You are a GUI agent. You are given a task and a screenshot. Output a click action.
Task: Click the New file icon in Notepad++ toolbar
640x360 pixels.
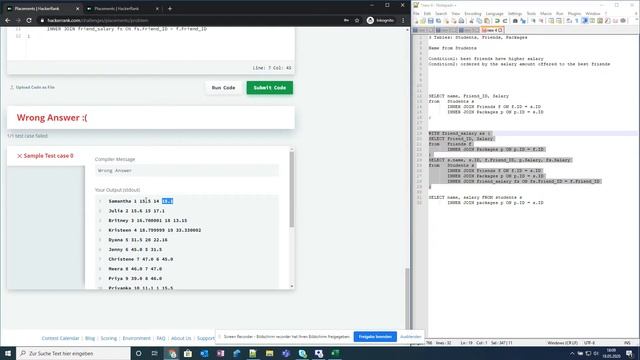pyautogui.click(x=416, y=21)
